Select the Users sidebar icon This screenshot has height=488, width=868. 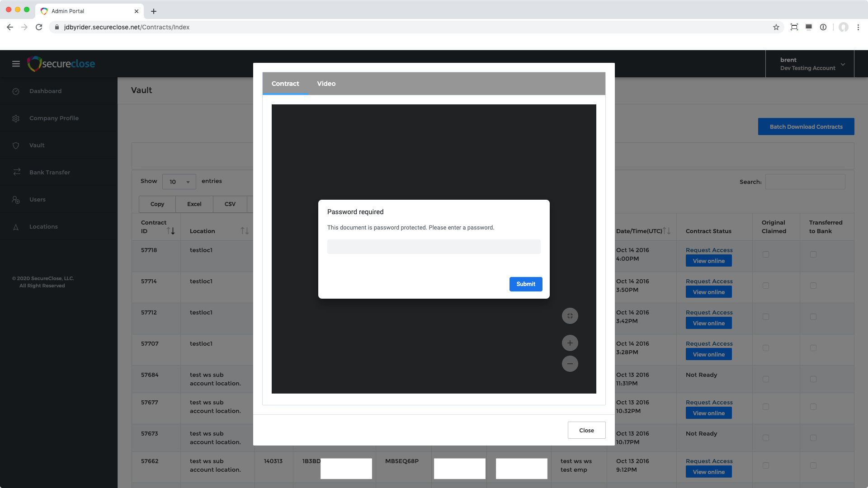[16, 200]
